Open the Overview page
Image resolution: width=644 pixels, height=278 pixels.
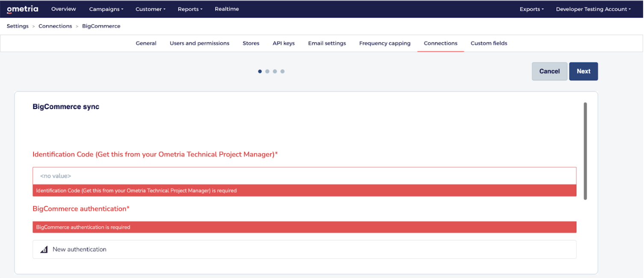(x=64, y=9)
